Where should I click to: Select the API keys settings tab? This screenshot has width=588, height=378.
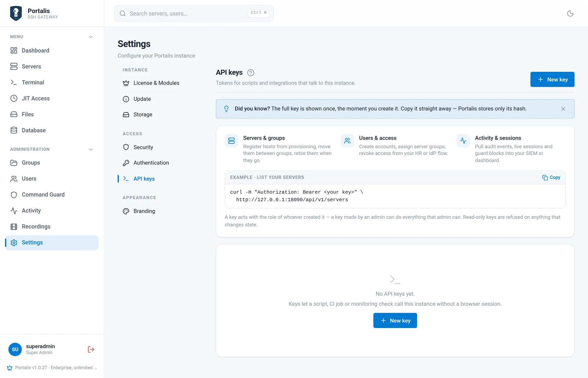144,179
